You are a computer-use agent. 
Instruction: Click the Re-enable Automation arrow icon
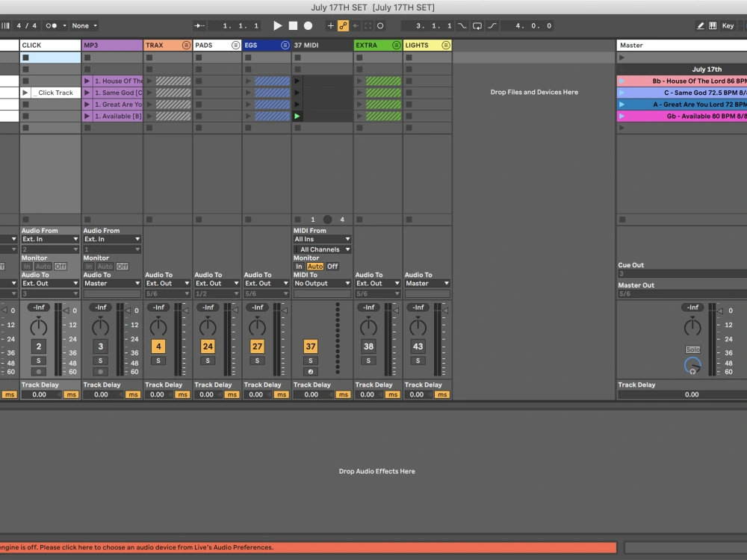click(356, 25)
